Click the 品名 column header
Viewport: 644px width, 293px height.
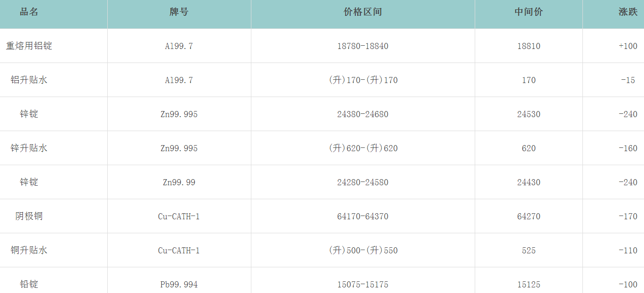[x=29, y=12]
